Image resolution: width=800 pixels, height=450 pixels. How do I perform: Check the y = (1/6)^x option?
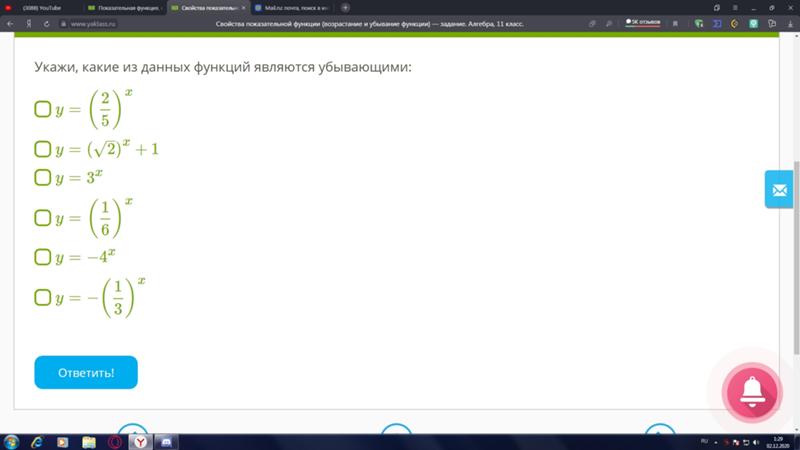coord(43,218)
